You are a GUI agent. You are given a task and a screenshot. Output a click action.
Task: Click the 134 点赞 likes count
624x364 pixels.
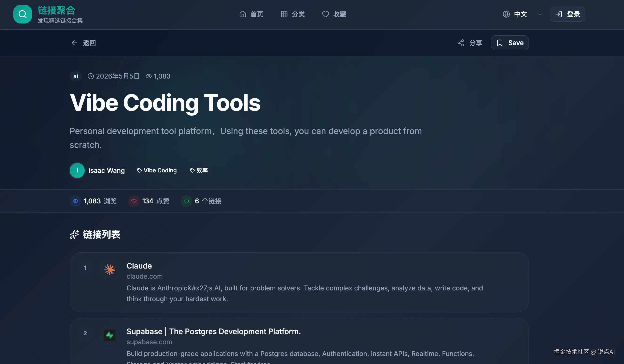coord(156,201)
